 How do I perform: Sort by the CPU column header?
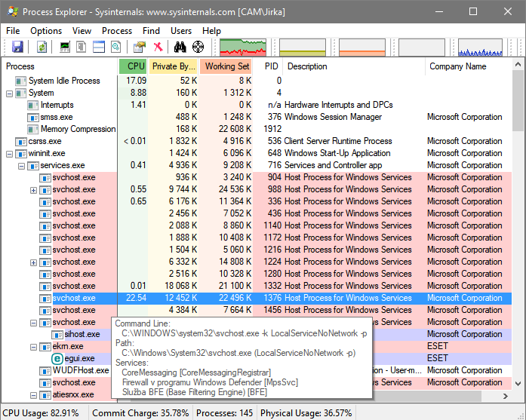click(134, 66)
